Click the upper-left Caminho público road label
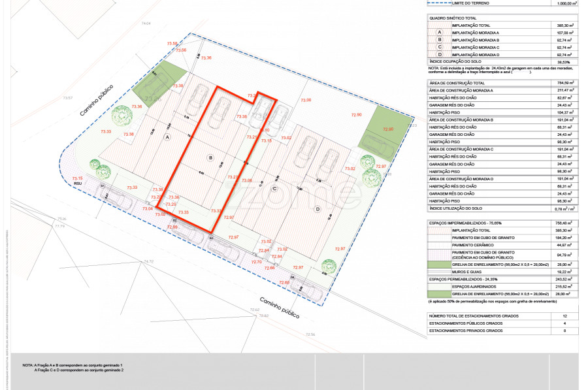Viewport: 588px width, 390px height. pos(97,100)
